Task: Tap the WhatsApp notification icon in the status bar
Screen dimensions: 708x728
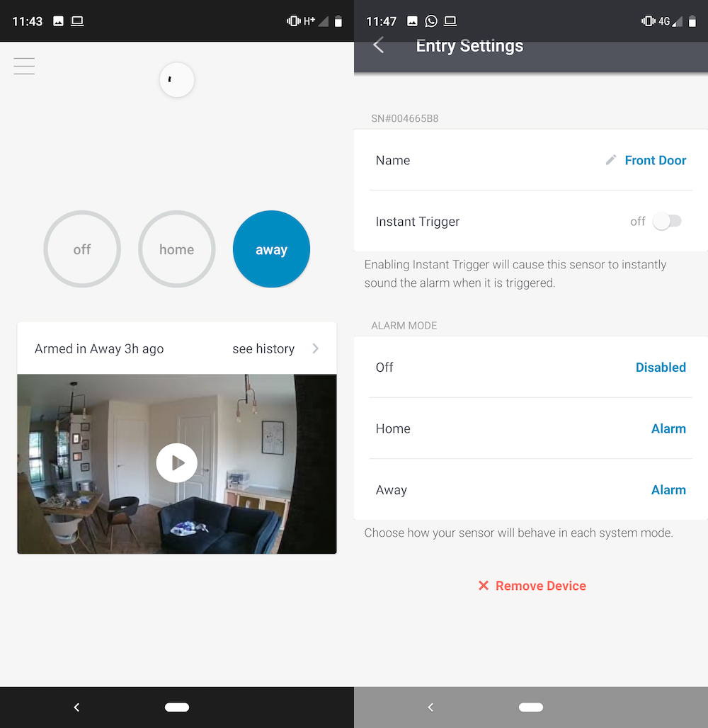Action: (x=431, y=21)
